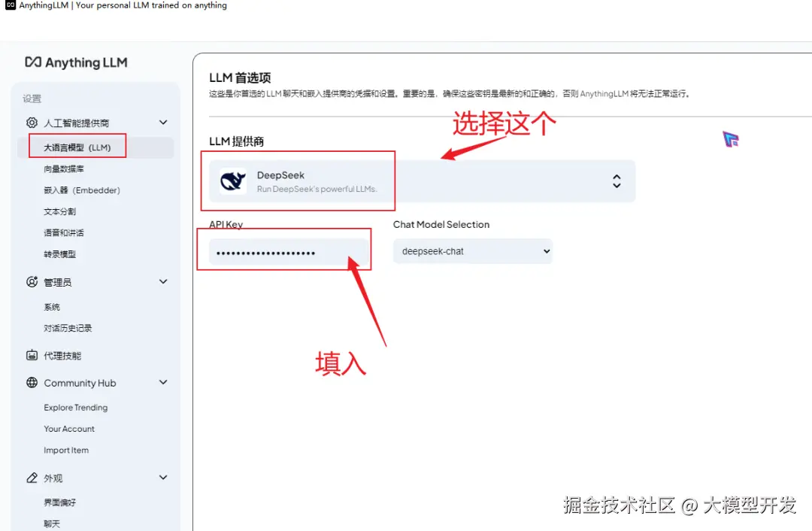Click the agent skills robot icon

pos(32,355)
